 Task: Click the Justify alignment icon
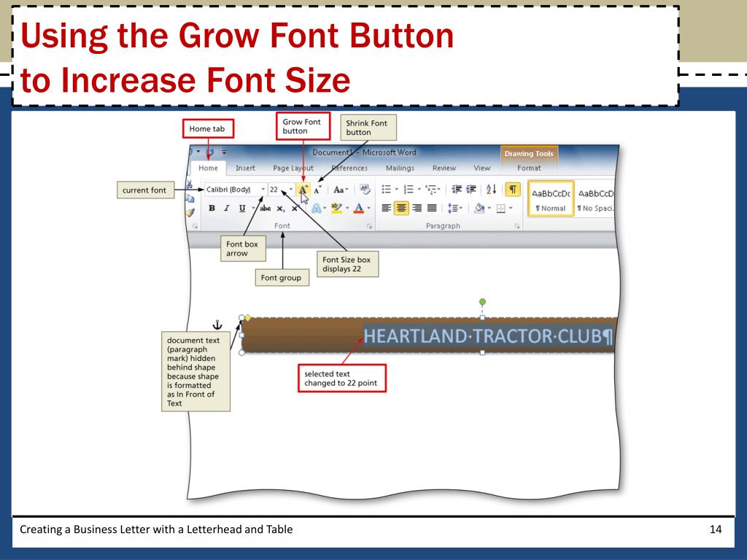tap(432, 208)
